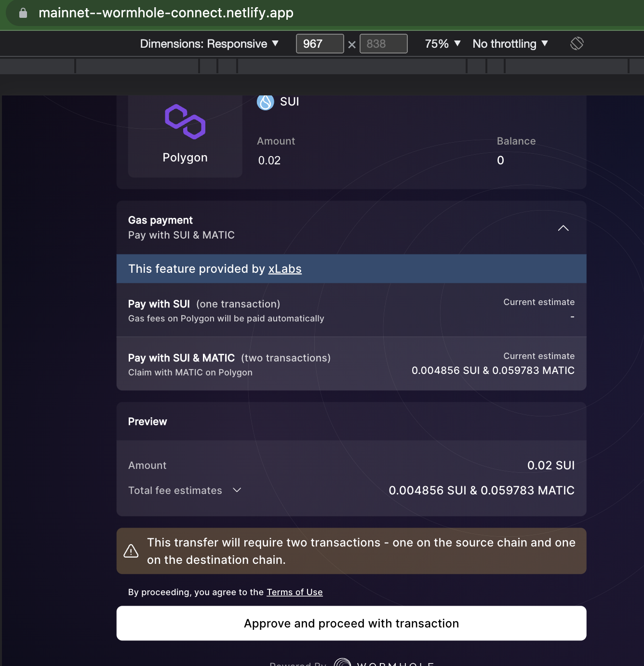
Task: Open the No throttling dropdown
Action: coord(510,43)
